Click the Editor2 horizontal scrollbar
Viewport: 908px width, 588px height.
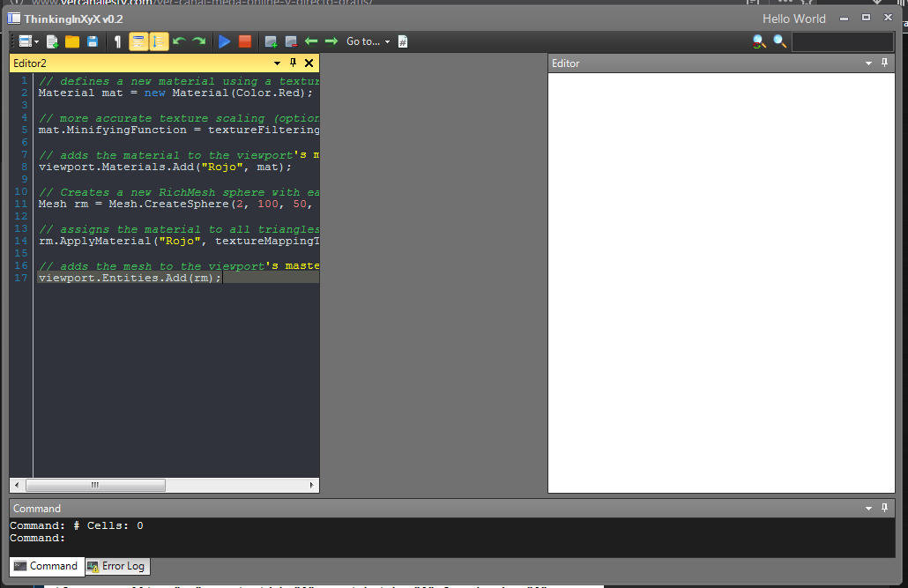95,485
